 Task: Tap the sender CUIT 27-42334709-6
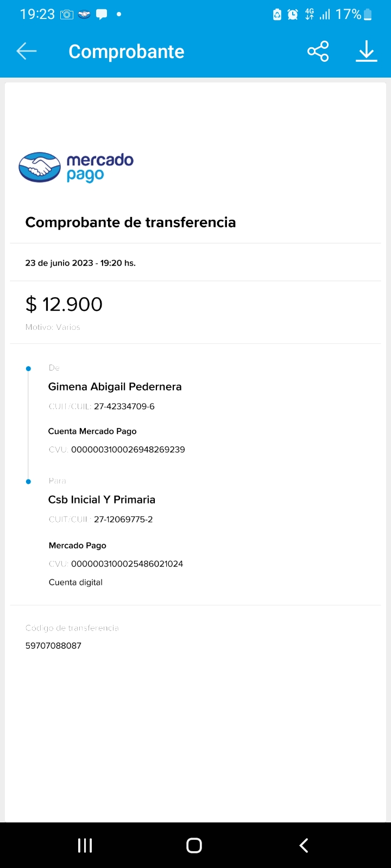(124, 406)
